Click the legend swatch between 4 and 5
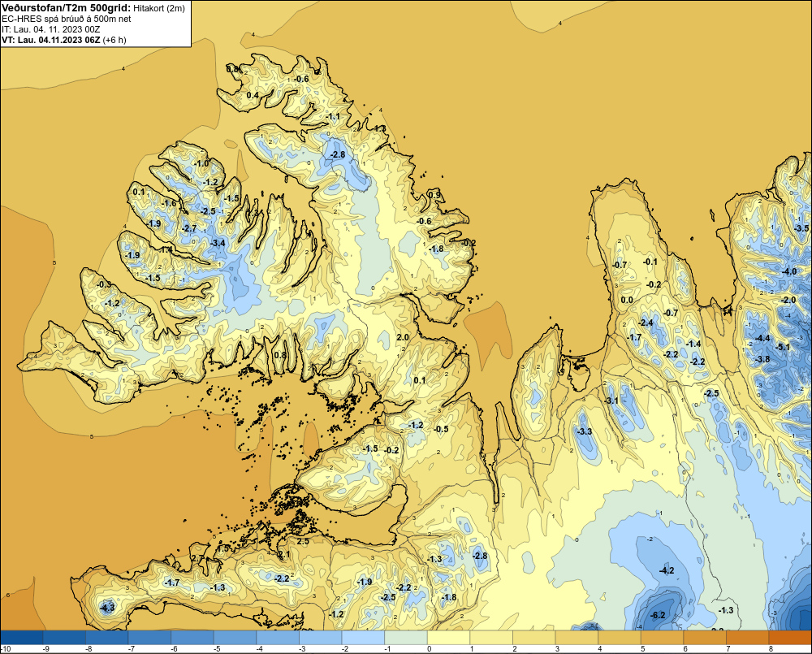The height and width of the screenshot is (654, 812). (x=620, y=638)
